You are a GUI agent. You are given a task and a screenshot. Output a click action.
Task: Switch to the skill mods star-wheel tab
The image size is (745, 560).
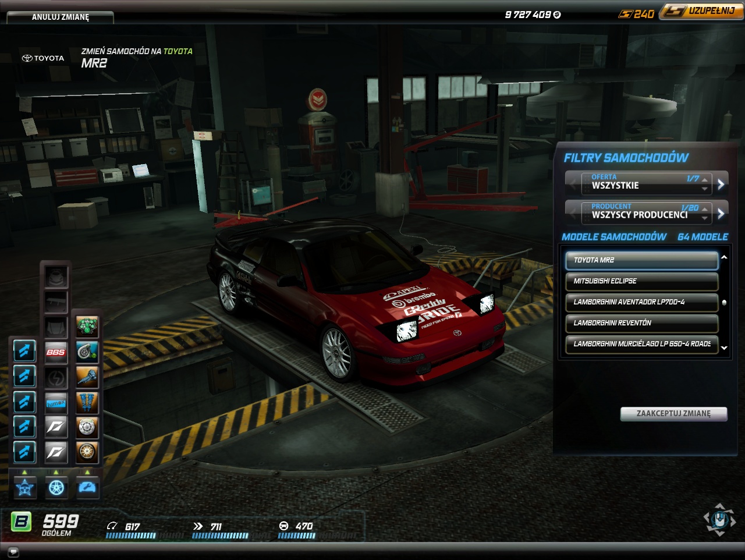click(x=25, y=487)
